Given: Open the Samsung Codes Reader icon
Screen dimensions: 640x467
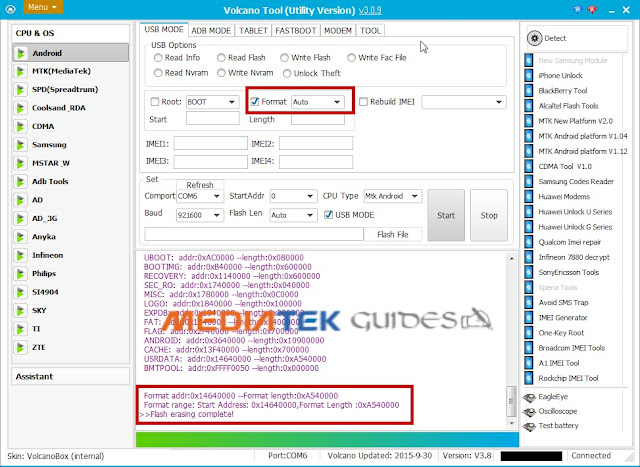Looking at the screenshot, I should tap(529, 181).
